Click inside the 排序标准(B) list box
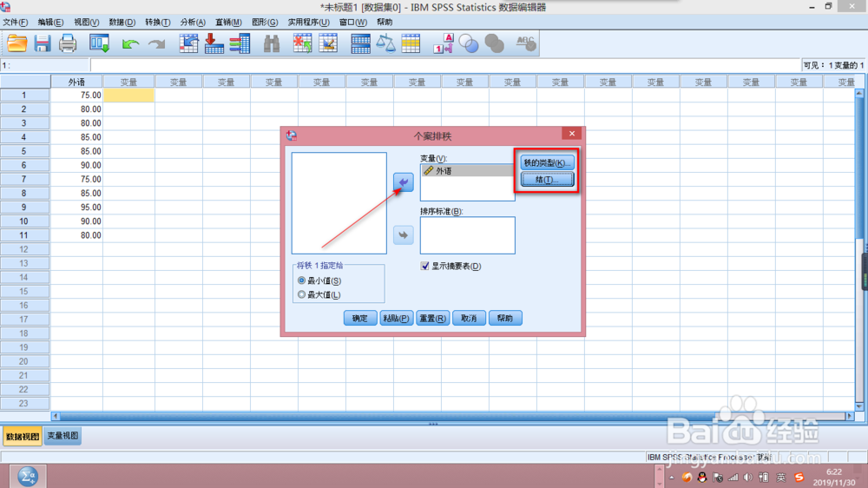 (x=468, y=235)
